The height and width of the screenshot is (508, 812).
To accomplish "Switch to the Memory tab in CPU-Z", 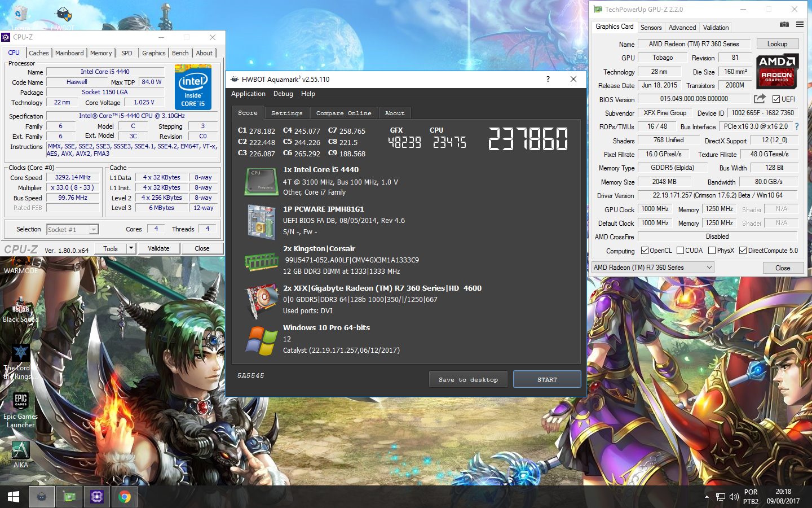I will [101, 53].
